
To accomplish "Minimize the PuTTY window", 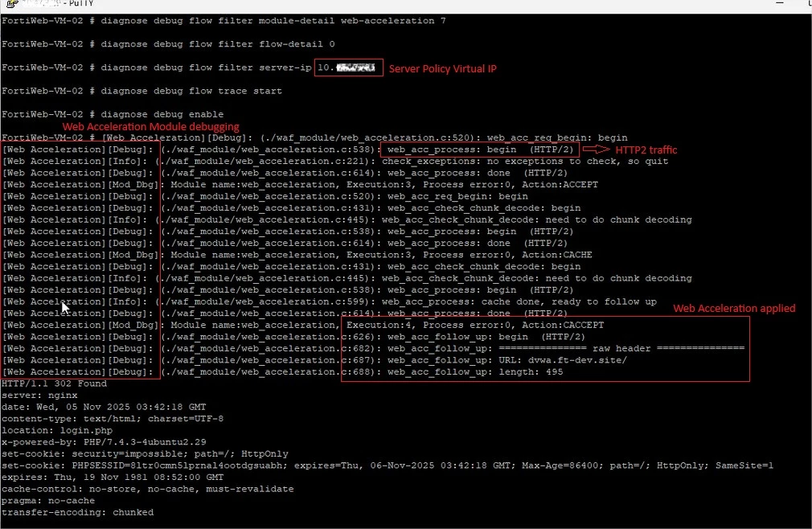I will pos(779,3).
